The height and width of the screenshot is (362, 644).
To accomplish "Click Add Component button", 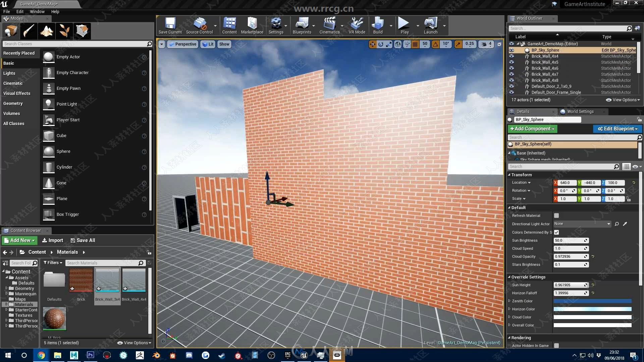I will pyautogui.click(x=532, y=129).
